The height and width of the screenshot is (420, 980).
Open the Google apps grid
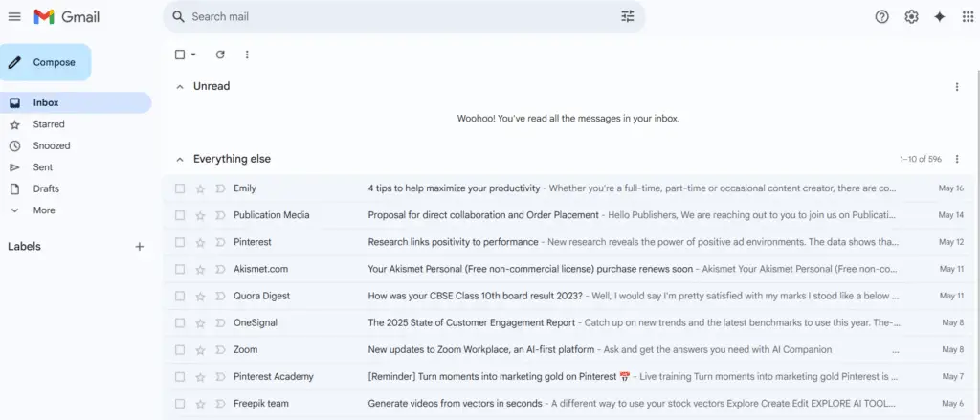(968, 17)
